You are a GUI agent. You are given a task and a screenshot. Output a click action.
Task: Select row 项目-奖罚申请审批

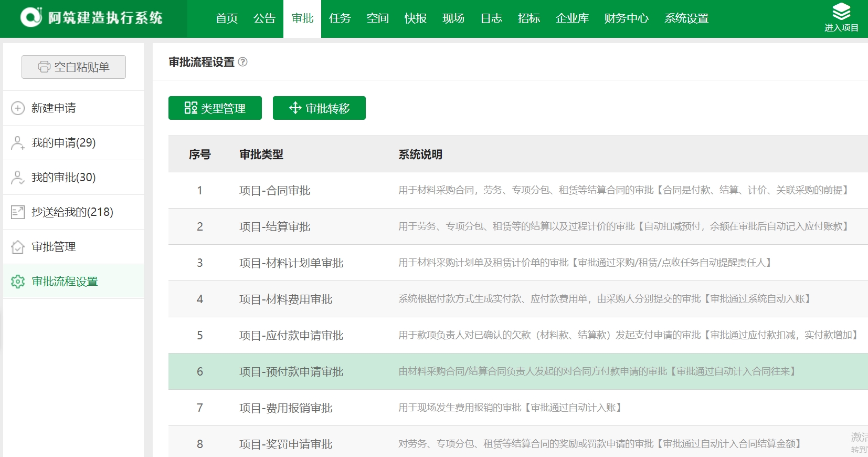coord(518,442)
